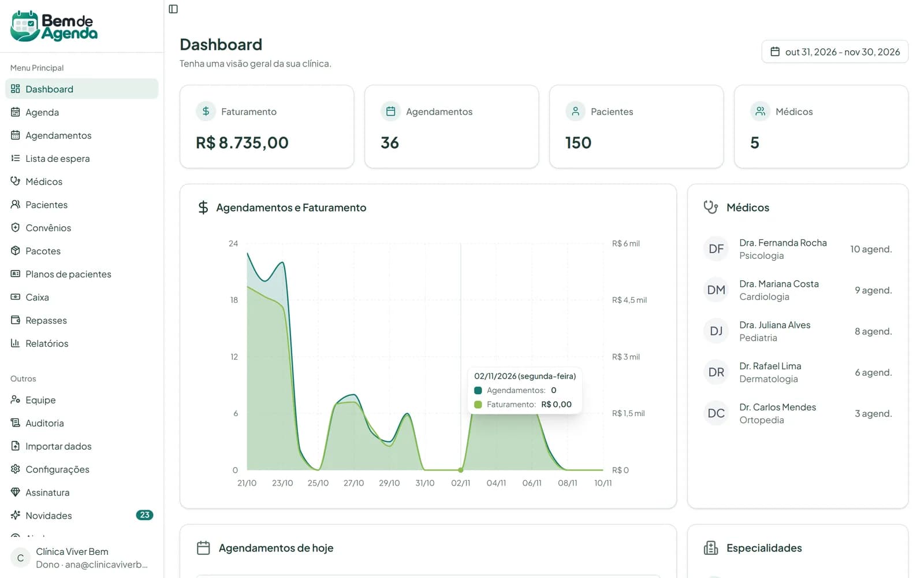Click the Médicos card total '5'
Screen dimensions: 924x578
point(755,143)
